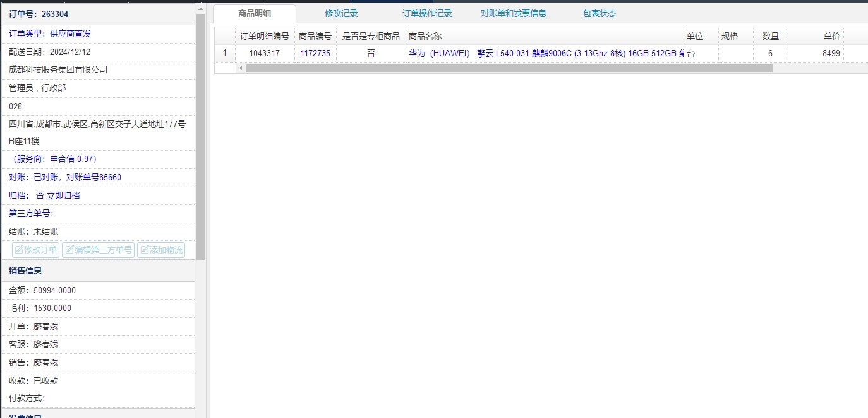Click the 是否是专柜商品 column header
The width and height of the screenshot is (868, 418).
pos(371,36)
